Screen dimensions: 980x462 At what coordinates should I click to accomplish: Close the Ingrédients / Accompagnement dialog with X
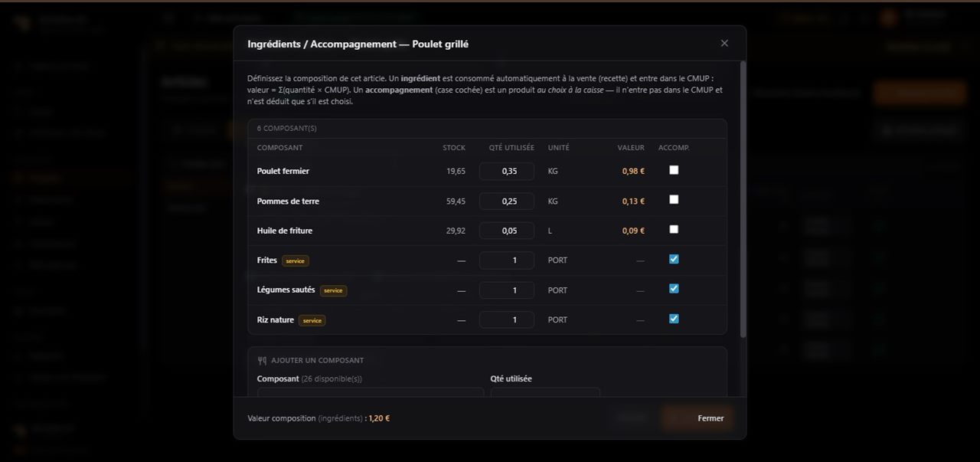(724, 43)
